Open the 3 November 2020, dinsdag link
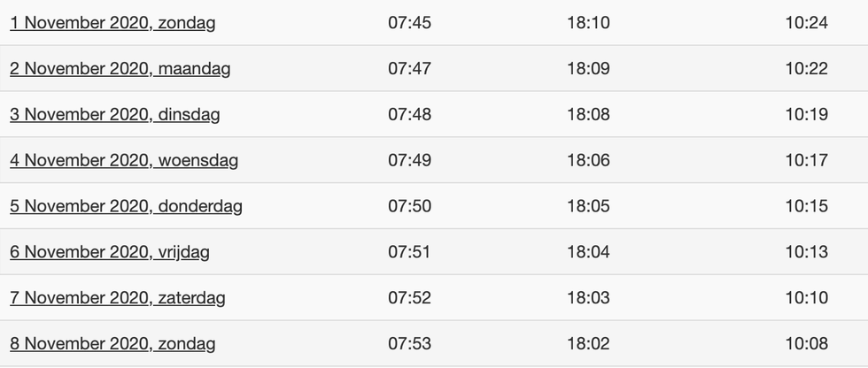 pyautogui.click(x=114, y=115)
